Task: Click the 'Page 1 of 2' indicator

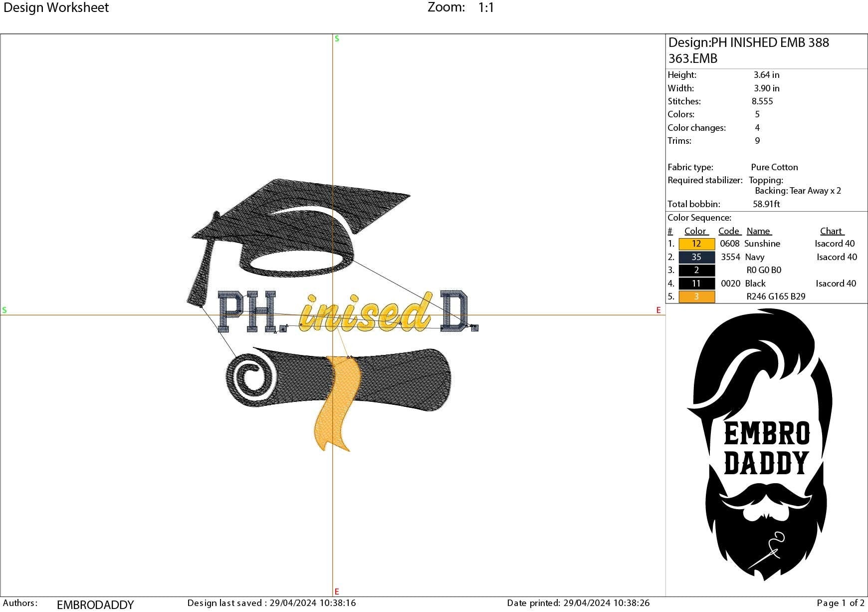Action: click(x=841, y=603)
